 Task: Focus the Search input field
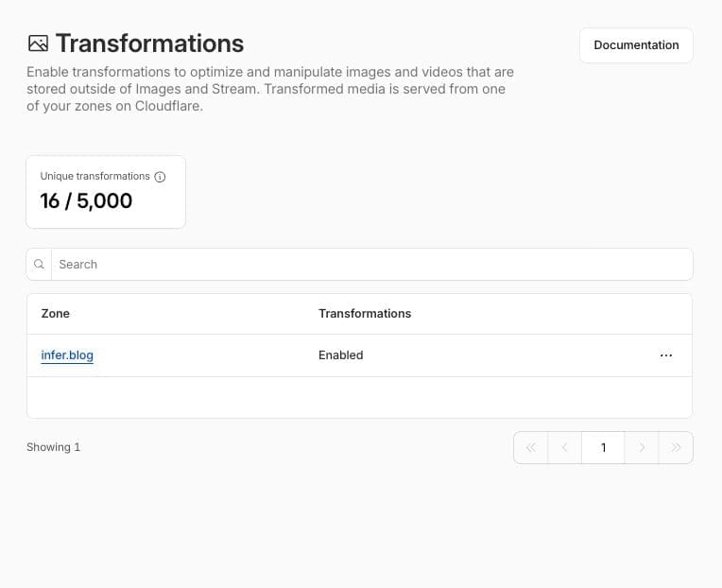pyautogui.click(x=372, y=265)
